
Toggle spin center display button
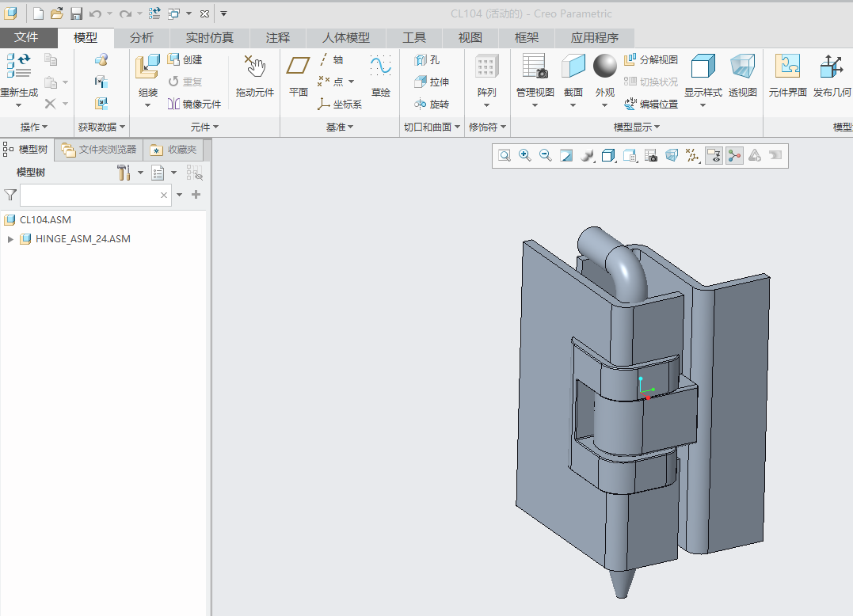click(x=734, y=156)
